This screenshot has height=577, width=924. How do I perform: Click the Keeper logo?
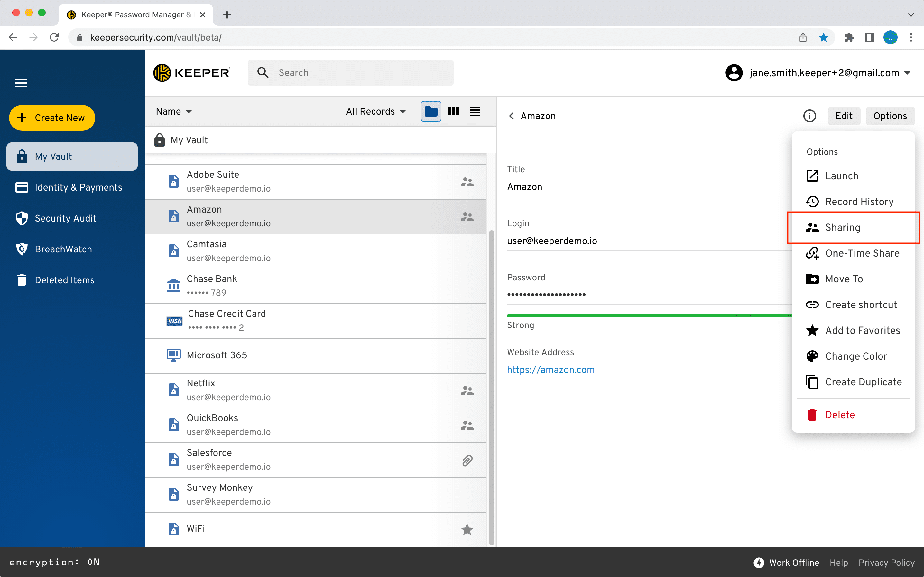tap(191, 72)
